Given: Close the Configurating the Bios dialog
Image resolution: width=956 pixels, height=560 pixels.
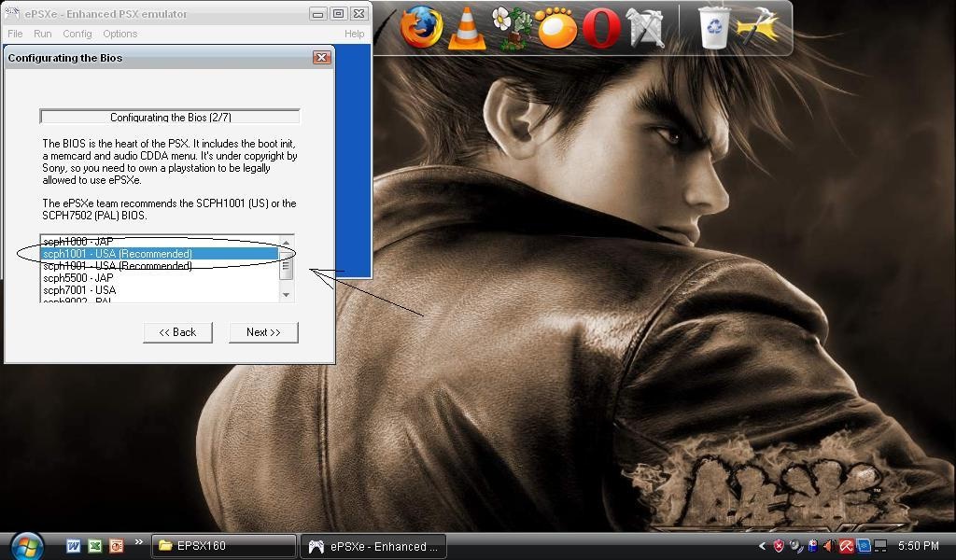Looking at the screenshot, I should point(321,57).
